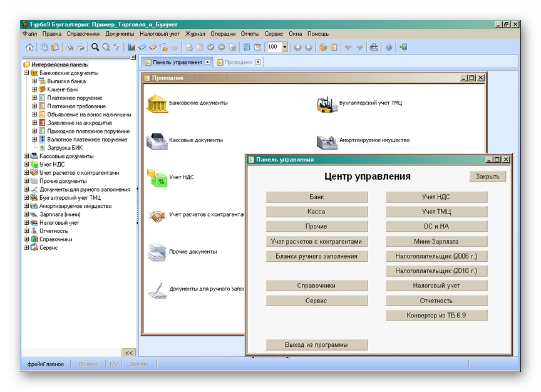This screenshot has height=392, width=541.
Task: Expand the Налоговый учет tree node
Action: tap(26, 222)
